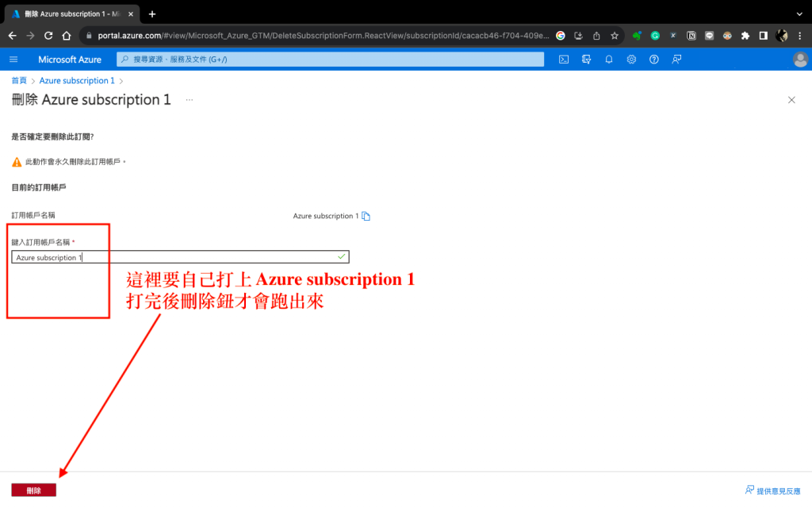Open the Chrome extensions puzzle menu

click(745, 36)
